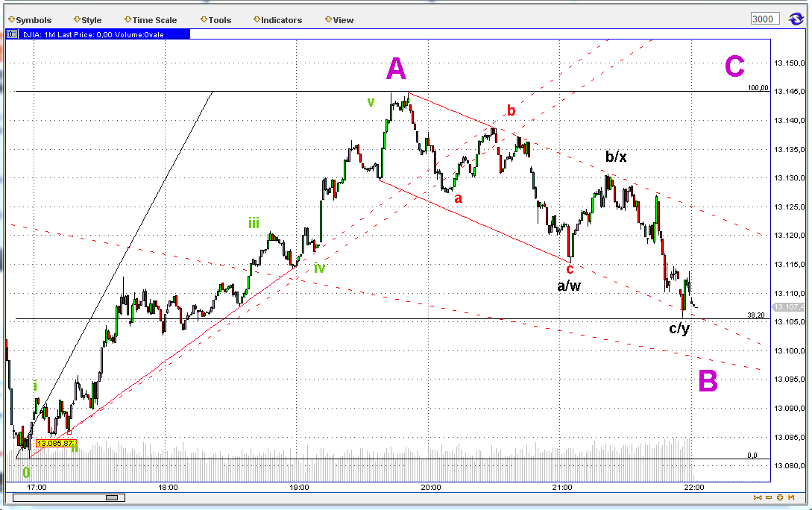Select the zoom-out minus icon in the status bar

(769, 497)
